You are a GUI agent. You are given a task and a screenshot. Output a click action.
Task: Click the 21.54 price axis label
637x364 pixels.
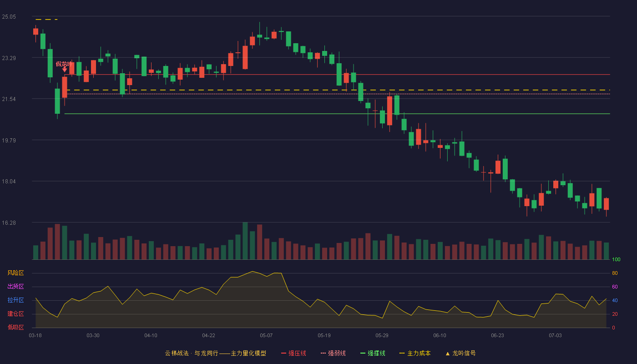tap(9, 99)
